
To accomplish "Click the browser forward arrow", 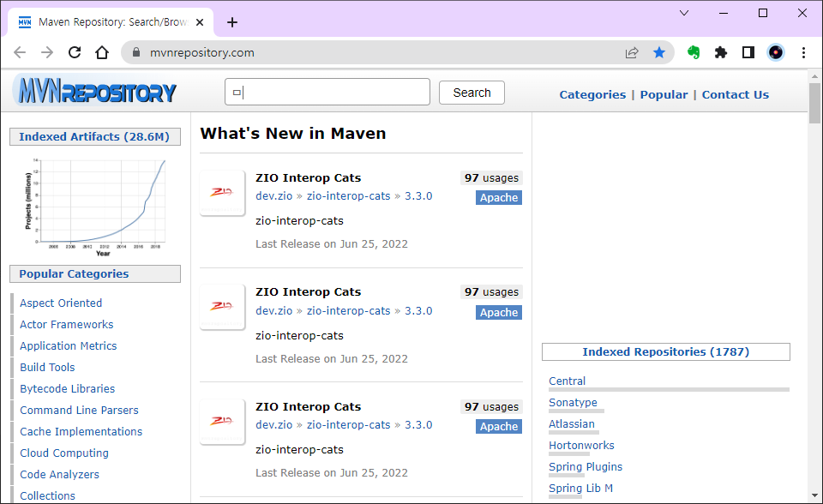I will click(47, 52).
